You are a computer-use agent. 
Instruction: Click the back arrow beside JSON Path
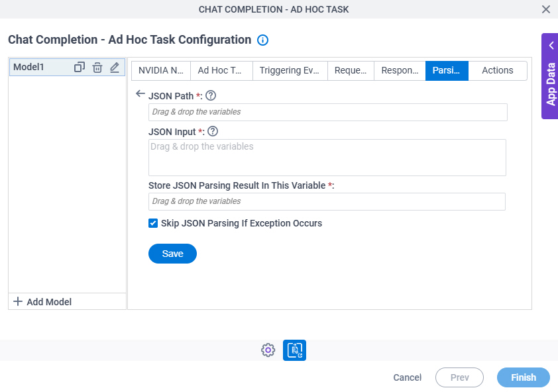pyautogui.click(x=140, y=93)
